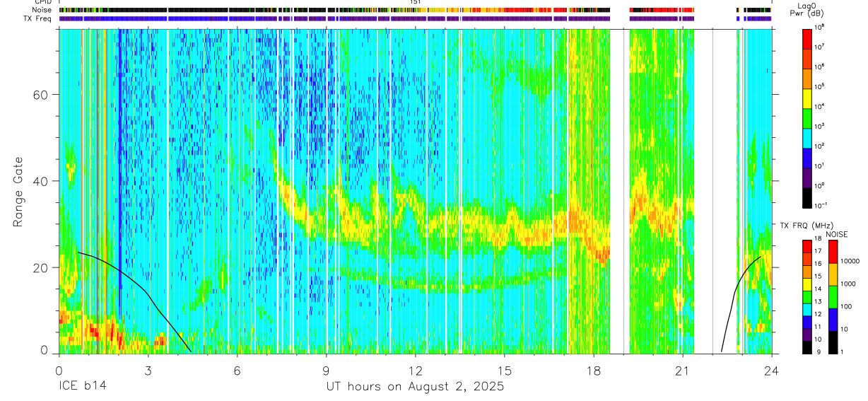Click the x-axis tick label '15'

point(504,369)
